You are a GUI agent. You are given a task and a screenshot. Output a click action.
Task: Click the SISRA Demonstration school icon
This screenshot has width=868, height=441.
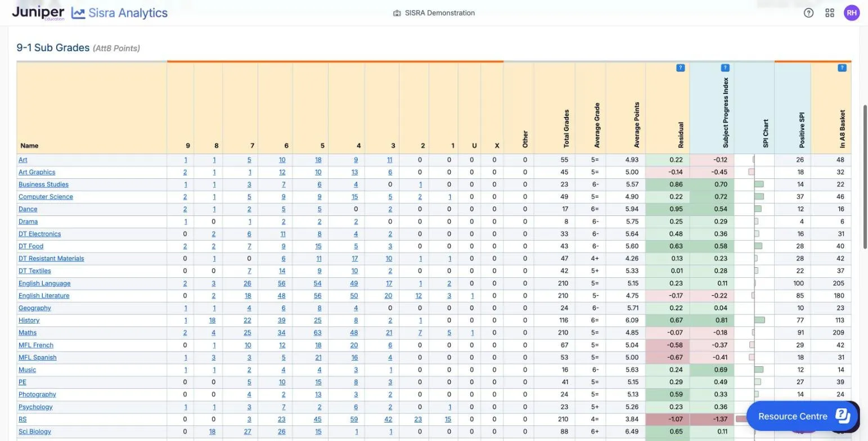[397, 13]
